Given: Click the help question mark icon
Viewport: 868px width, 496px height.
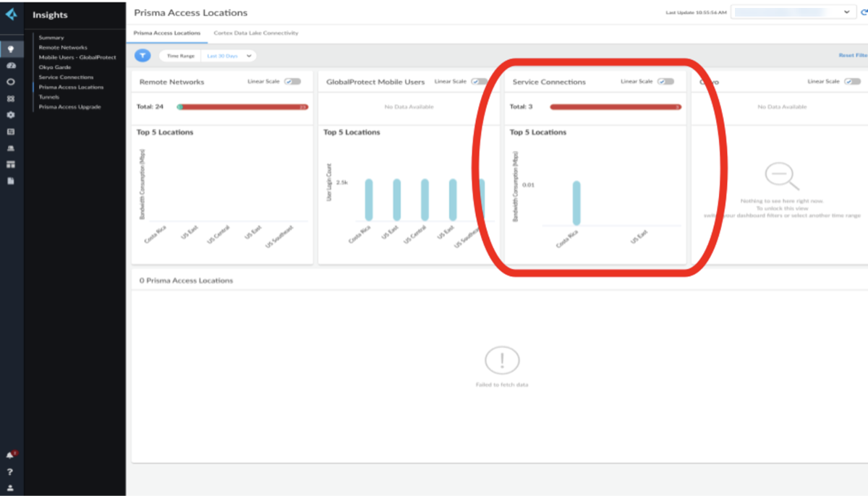Looking at the screenshot, I should pyautogui.click(x=11, y=472).
